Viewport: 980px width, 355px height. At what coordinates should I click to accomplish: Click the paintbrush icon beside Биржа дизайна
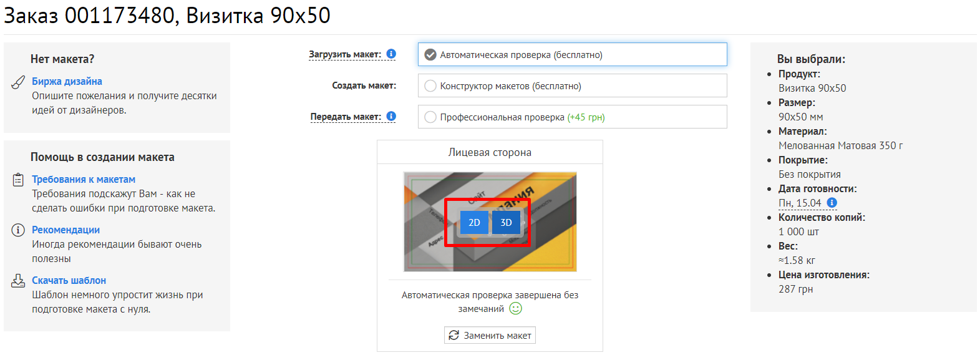pyautogui.click(x=18, y=82)
